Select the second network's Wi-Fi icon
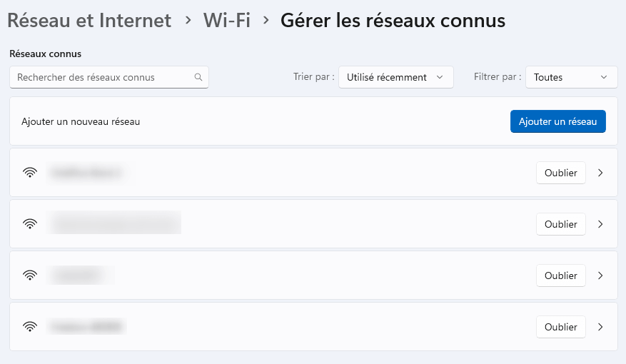 30,224
